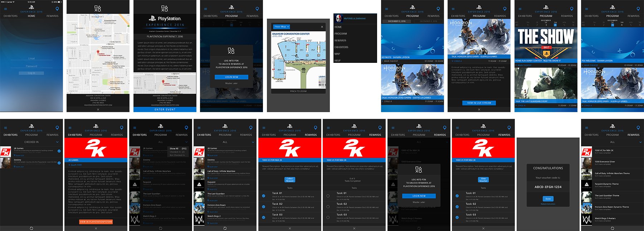Click Maybe Later in the program screen login dialog

231,83
